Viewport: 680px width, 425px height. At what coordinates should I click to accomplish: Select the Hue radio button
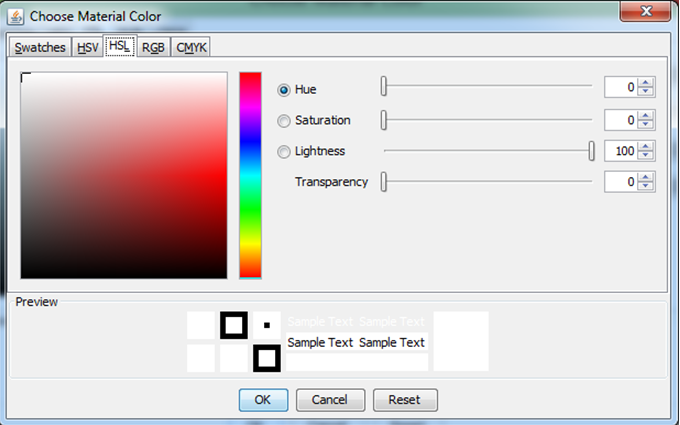[284, 89]
